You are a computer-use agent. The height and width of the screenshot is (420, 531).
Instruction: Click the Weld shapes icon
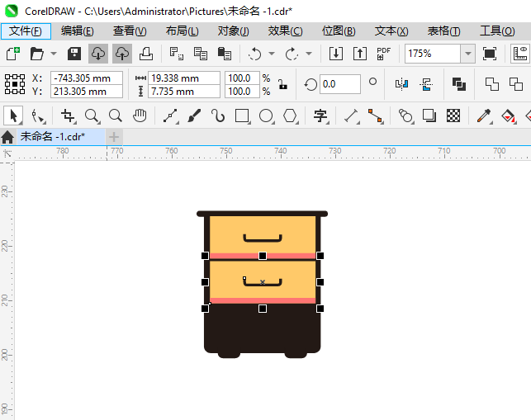click(x=491, y=84)
